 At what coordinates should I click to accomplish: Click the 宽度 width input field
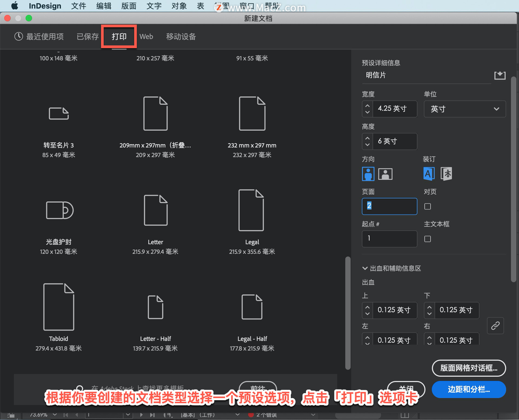(x=395, y=109)
